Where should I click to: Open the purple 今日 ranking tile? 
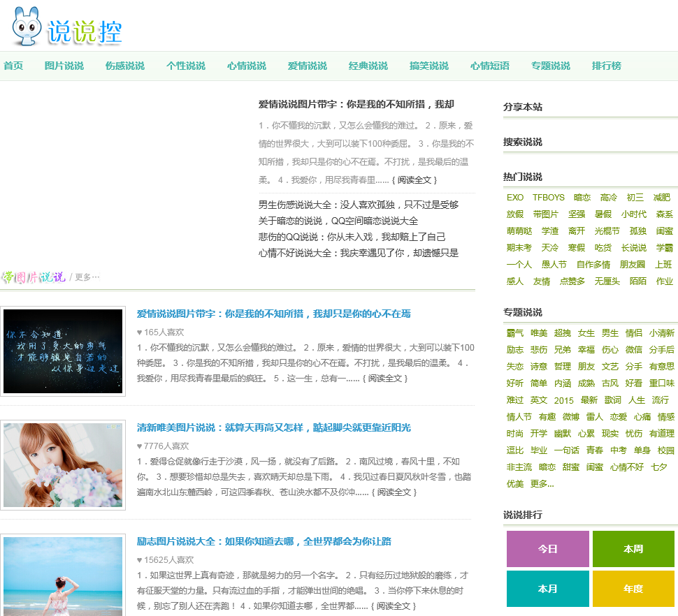[x=548, y=549]
